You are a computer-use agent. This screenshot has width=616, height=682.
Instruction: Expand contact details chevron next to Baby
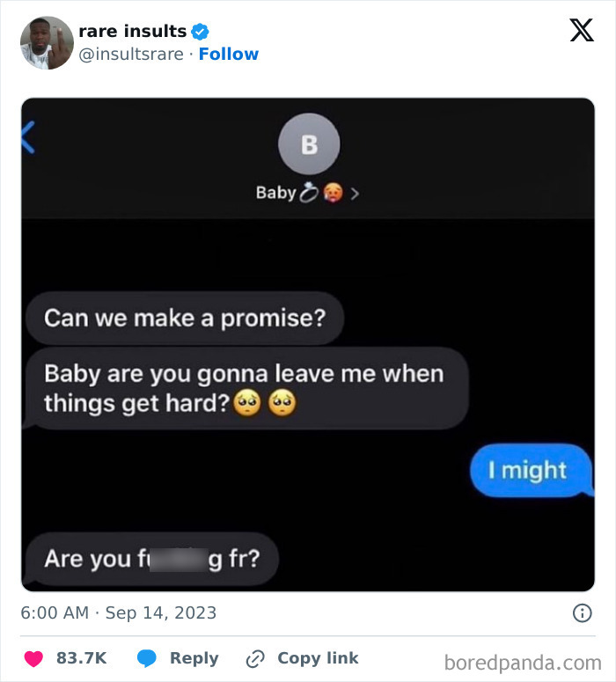(355, 194)
